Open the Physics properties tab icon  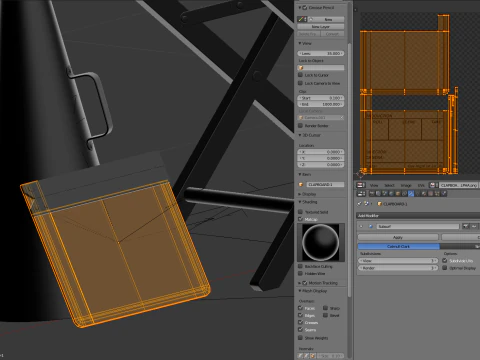(x=443, y=193)
